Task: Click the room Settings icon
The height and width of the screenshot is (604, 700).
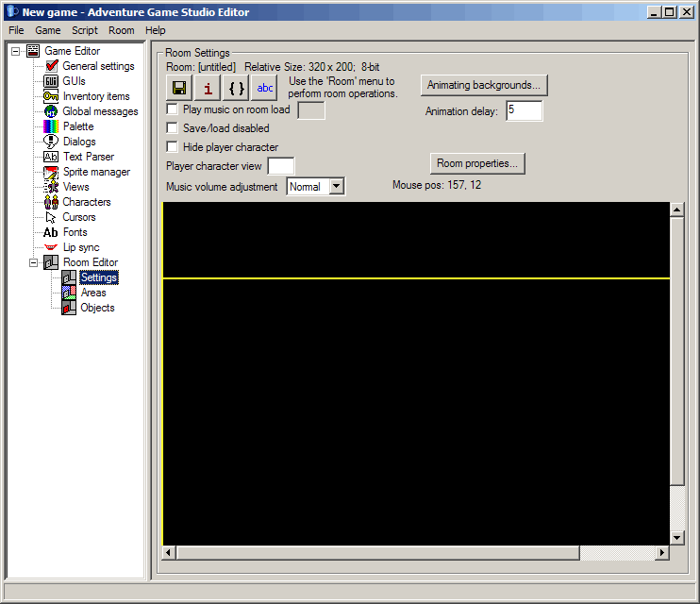Action: coord(69,277)
